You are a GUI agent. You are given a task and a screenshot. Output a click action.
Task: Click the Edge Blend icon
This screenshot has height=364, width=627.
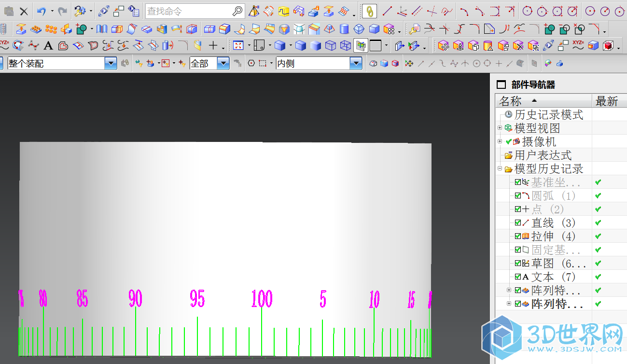point(224,29)
